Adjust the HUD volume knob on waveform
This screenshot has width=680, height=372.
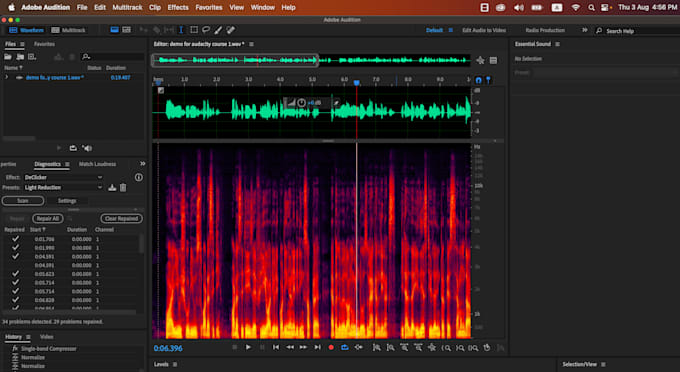301,103
